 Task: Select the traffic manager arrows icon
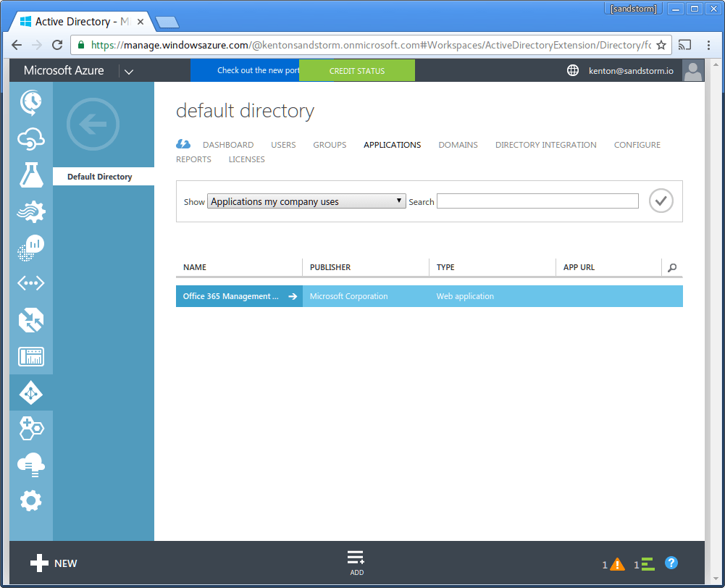[31, 320]
